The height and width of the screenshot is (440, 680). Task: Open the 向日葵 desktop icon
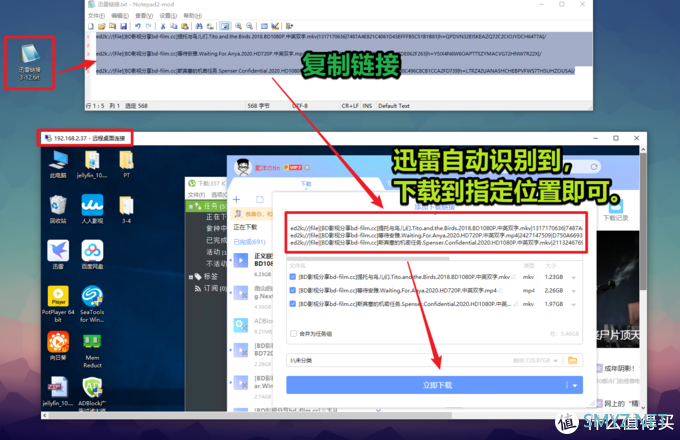58,346
